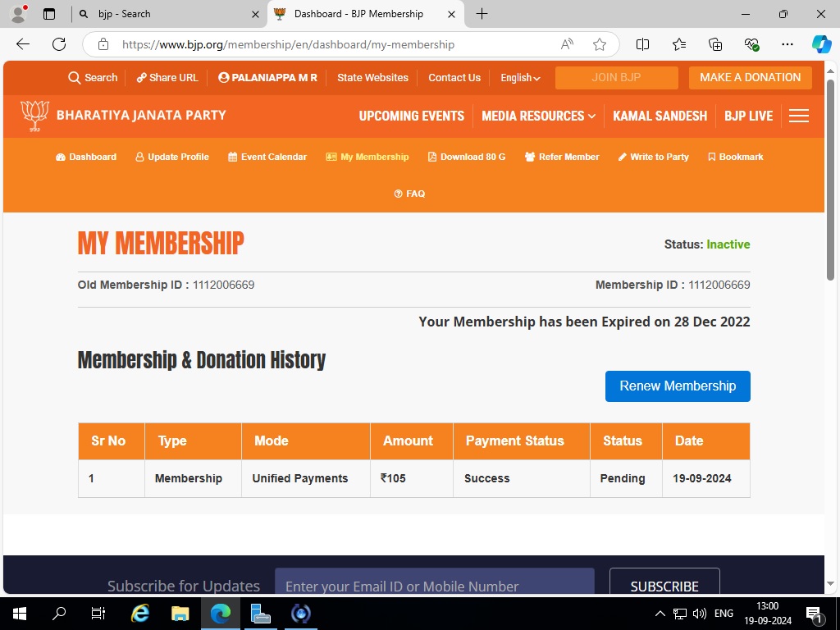This screenshot has width=840, height=630.
Task: View site information lock icon
Action: pos(103,44)
